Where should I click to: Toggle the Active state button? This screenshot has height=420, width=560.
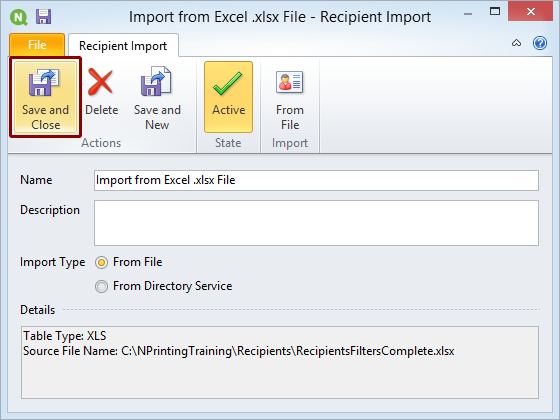(229, 97)
